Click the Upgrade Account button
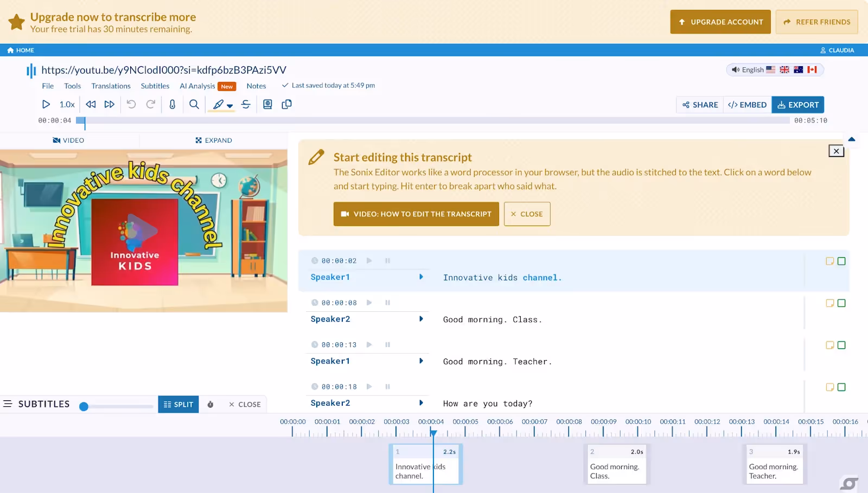The width and height of the screenshot is (868, 493). [720, 22]
